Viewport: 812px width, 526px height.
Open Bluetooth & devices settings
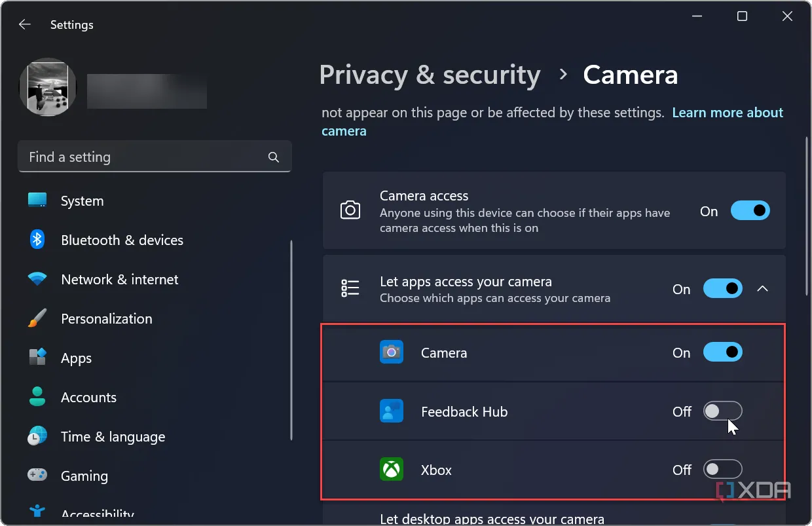click(x=122, y=240)
